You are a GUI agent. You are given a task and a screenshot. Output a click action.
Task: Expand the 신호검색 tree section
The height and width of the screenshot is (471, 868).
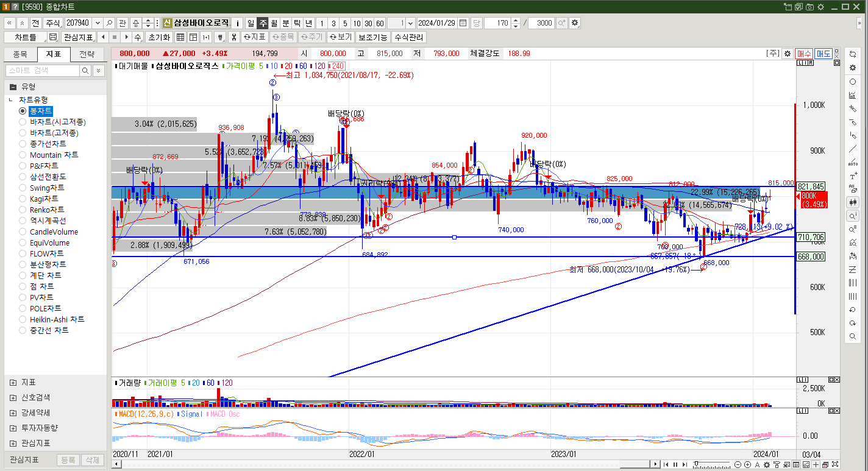coord(13,397)
